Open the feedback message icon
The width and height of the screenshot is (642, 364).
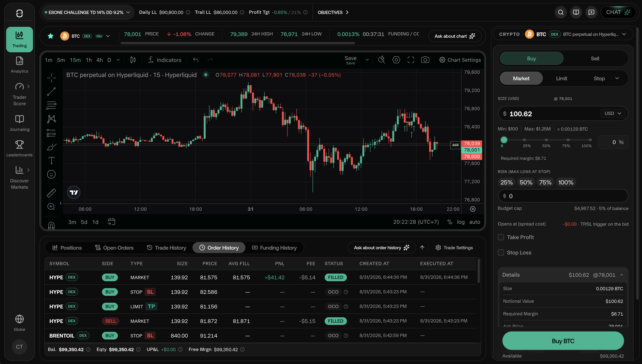(x=591, y=12)
